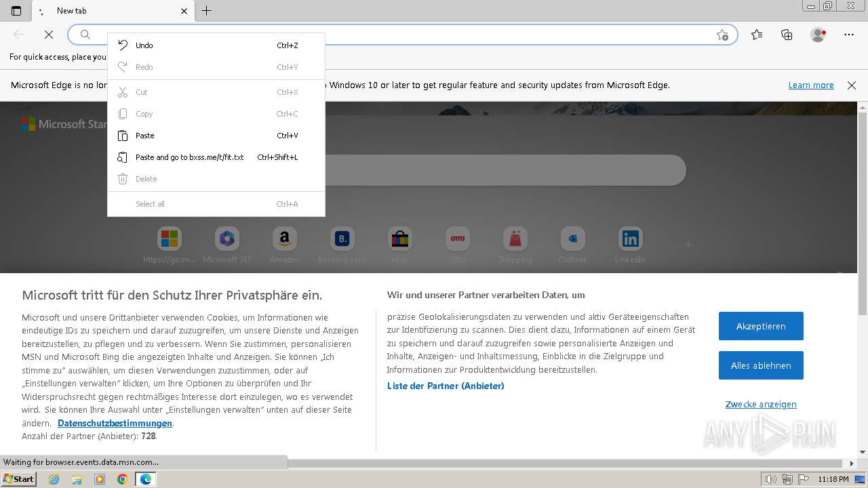
Task: Click the system tray volume icon
Action: tap(770, 479)
